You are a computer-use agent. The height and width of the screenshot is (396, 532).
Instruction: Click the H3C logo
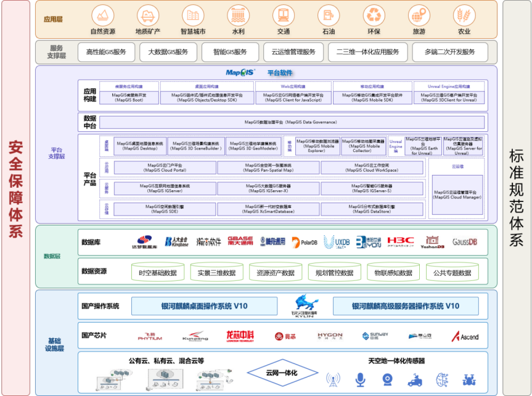click(401, 242)
